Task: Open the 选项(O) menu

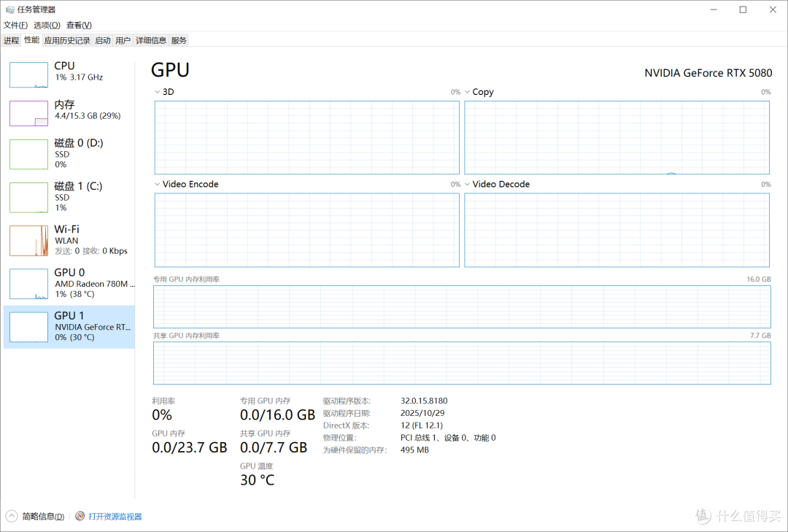Action: click(47, 25)
